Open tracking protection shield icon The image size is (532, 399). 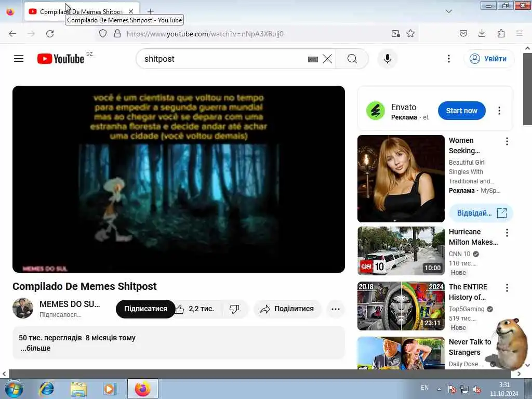(x=103, y=34)
